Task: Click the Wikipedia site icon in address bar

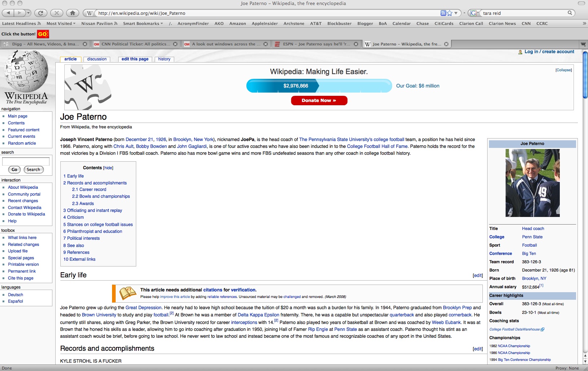Action: [90, 13]
